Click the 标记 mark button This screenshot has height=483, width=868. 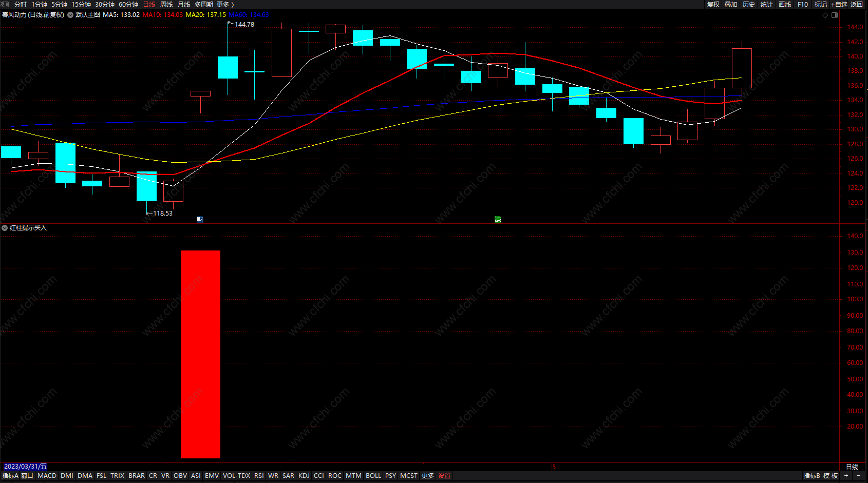click(821, 5)
